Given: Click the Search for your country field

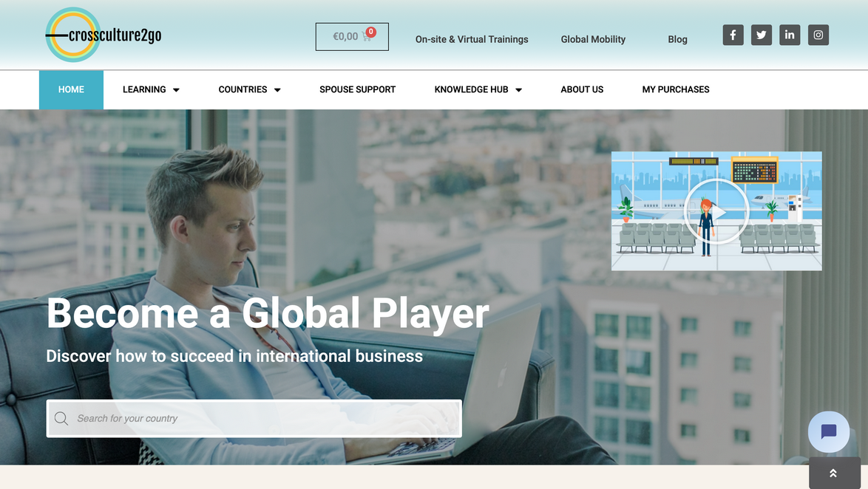Looking at the screenshot, I should point(254,419).
